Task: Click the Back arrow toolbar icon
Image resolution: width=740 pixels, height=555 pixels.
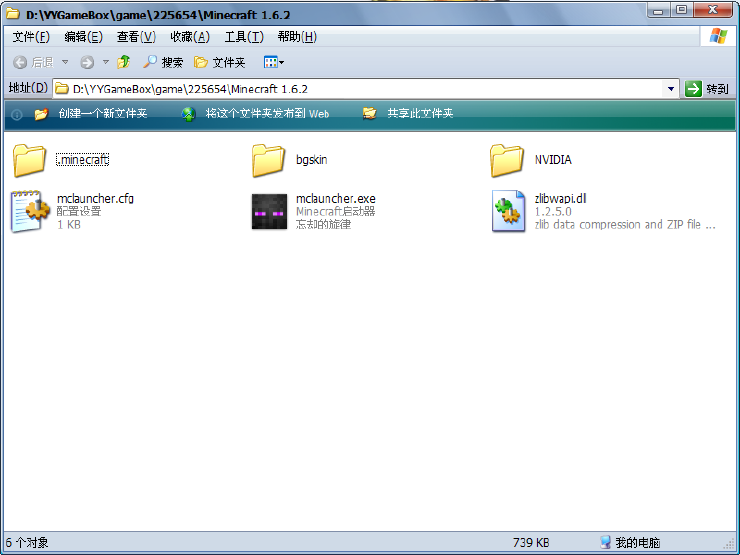Action: click(x=20, y=62)
